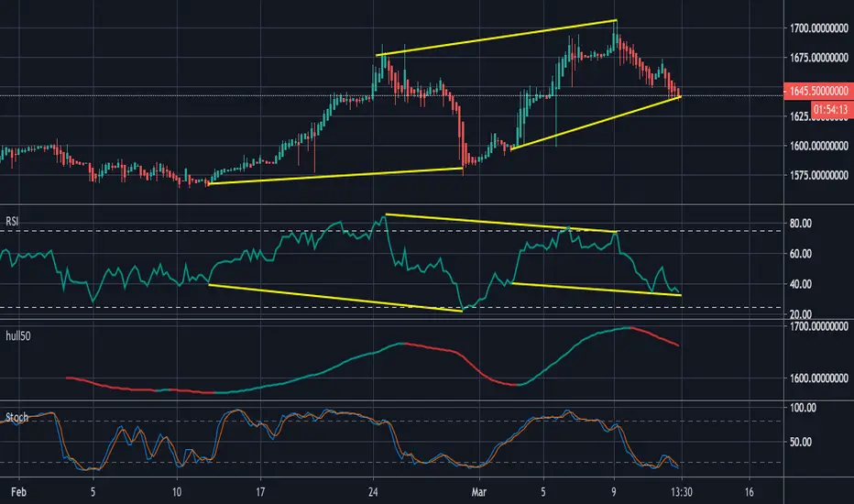Click the RSI 40.00 scale label
The height and width of the screenshot is (504, 854).
click(x=800, y=284)
